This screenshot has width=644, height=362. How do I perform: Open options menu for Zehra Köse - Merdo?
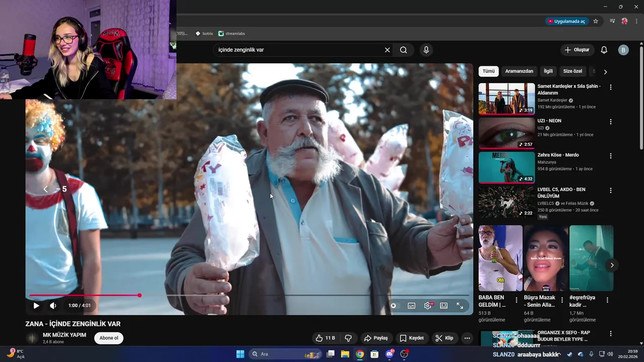pyautogui.click(x=611, y=156)
